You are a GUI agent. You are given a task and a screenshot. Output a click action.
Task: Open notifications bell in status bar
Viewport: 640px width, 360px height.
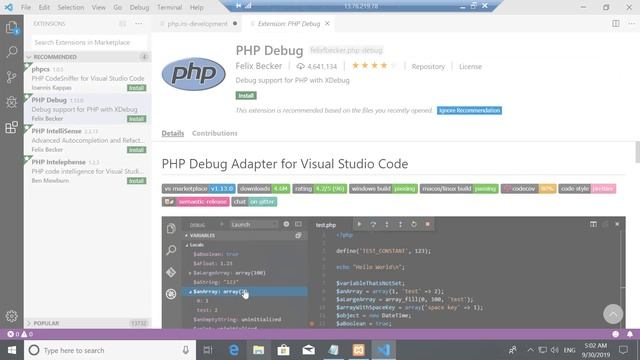coord(630,334)
